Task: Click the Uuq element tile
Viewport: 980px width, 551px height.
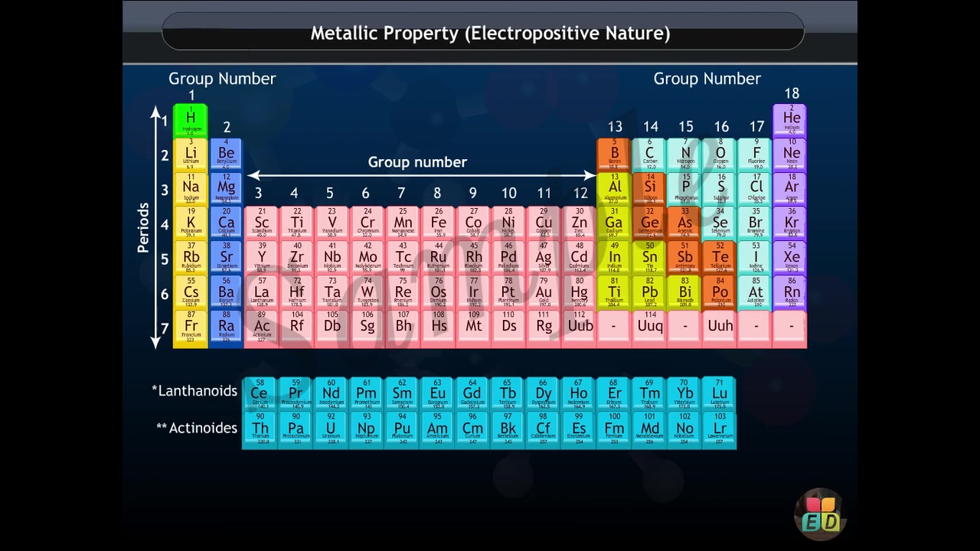Action: pyautogui.click(x=649, y=328)
